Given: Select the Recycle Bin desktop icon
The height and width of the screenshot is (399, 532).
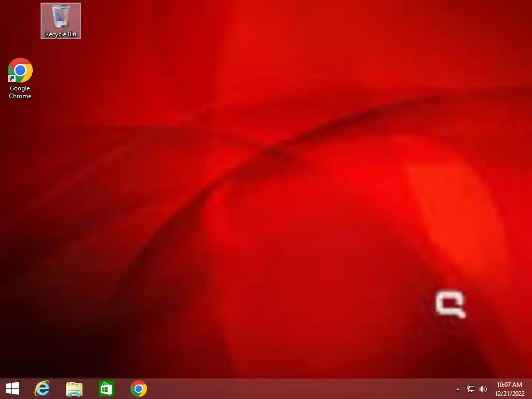Looking at the screenshot, I should tap(61, 21).
